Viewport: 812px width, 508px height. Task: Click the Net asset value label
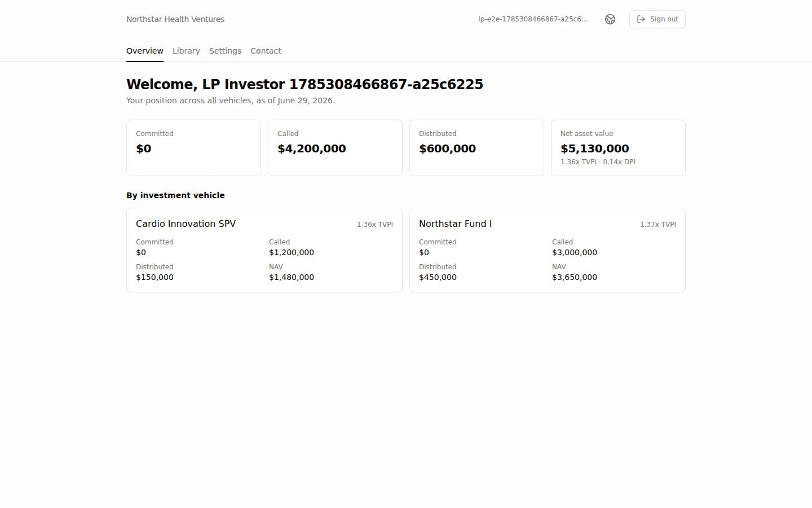pos(586,134)
